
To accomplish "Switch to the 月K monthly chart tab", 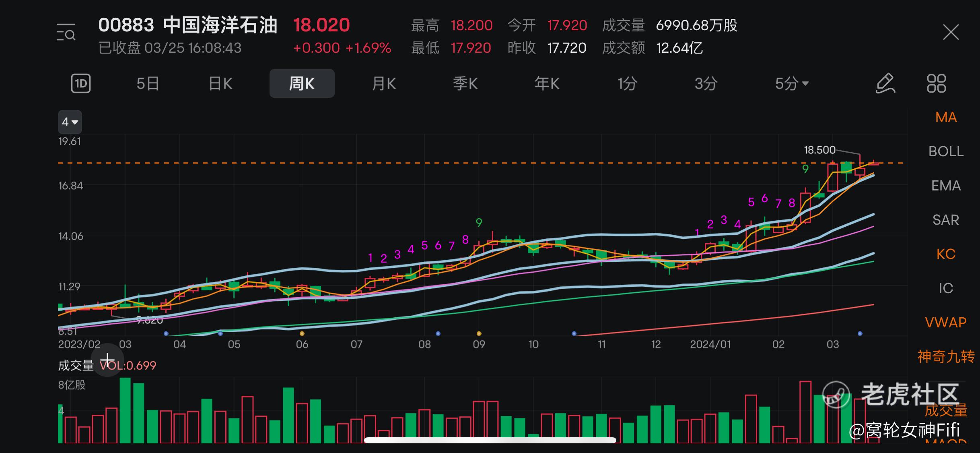I will coord(384,84).
